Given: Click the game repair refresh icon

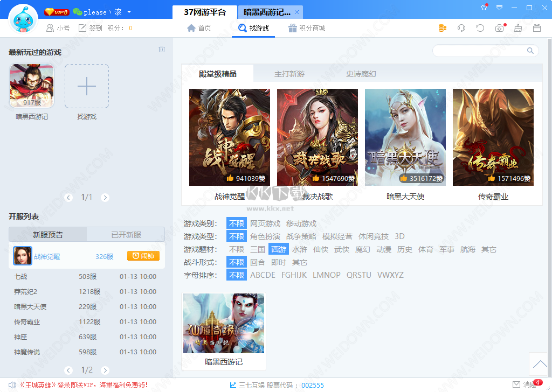Looking at the screenshot, I should click(480, 28).
